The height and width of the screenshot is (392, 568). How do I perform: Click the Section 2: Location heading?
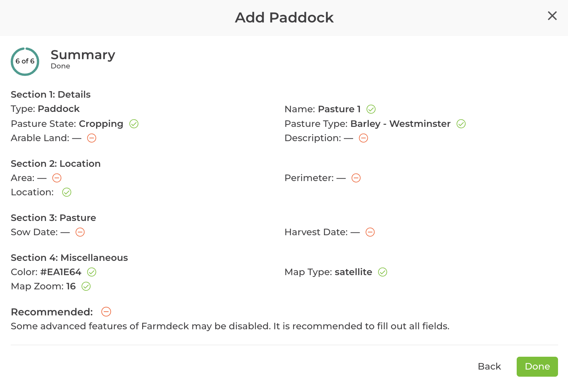(56, 164)
